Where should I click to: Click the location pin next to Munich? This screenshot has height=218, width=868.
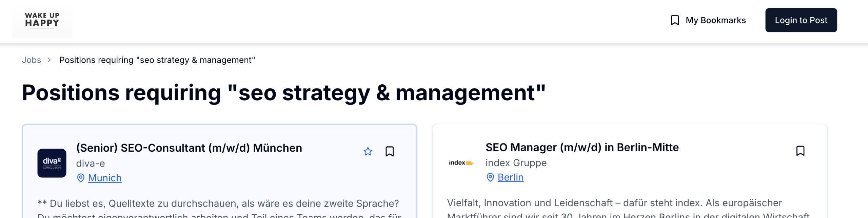click(81, 178)
